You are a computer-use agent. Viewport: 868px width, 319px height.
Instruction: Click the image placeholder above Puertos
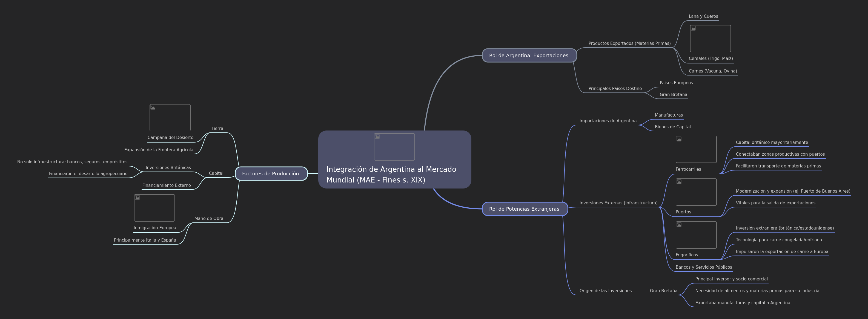coord(696,192)
